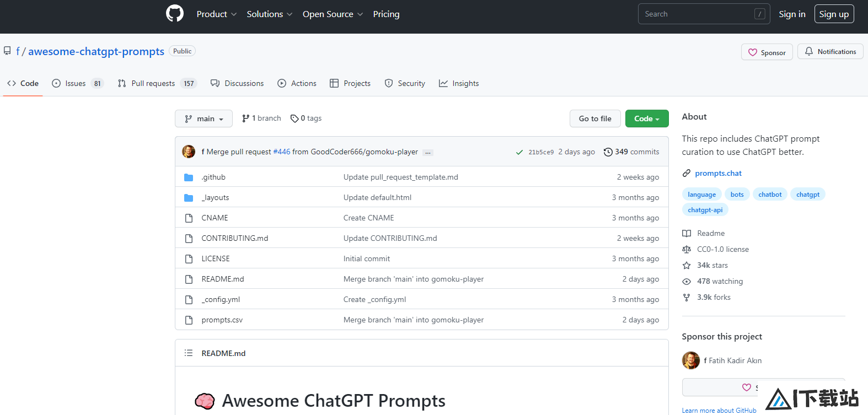This screenshot has width=868, height=415.
Task: Open the Security tab
Action: (405, 83)
